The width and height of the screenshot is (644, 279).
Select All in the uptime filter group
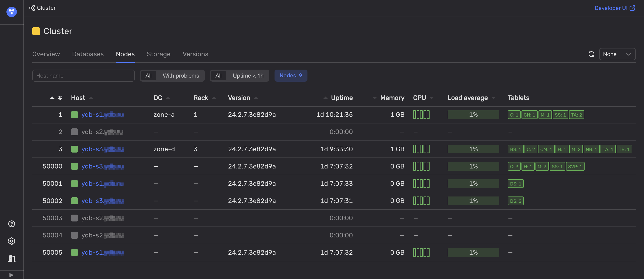[x=218, y=76]
